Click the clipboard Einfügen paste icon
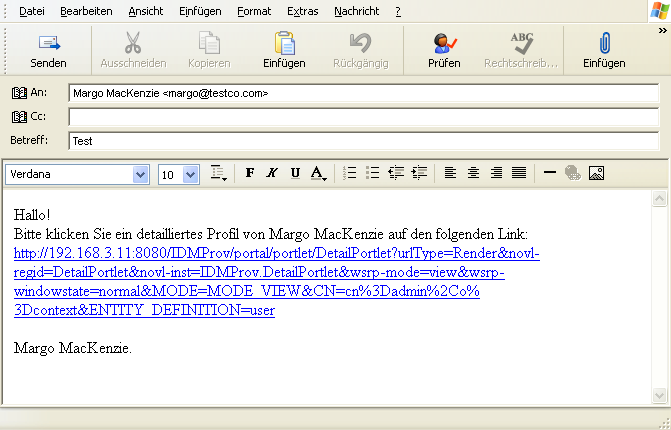 (284, 51)
